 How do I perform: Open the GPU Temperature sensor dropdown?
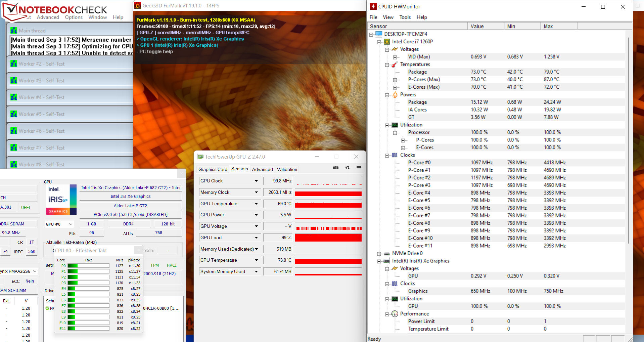(256, 204)
